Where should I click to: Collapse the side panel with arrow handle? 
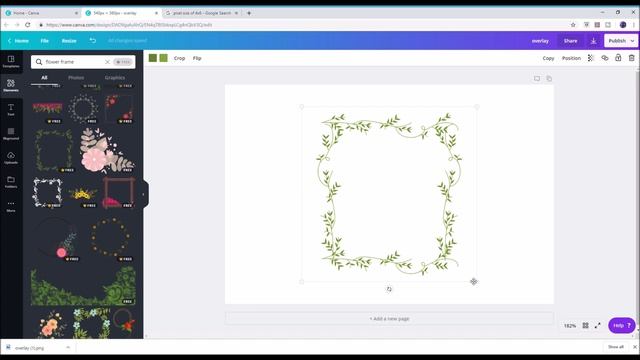pyautogui.click(x=143, y=194)
